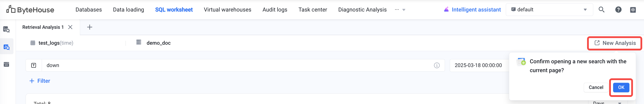Switch language with the translate icon
This screenshot has width=644, height=104.
[x=633, y=10]
